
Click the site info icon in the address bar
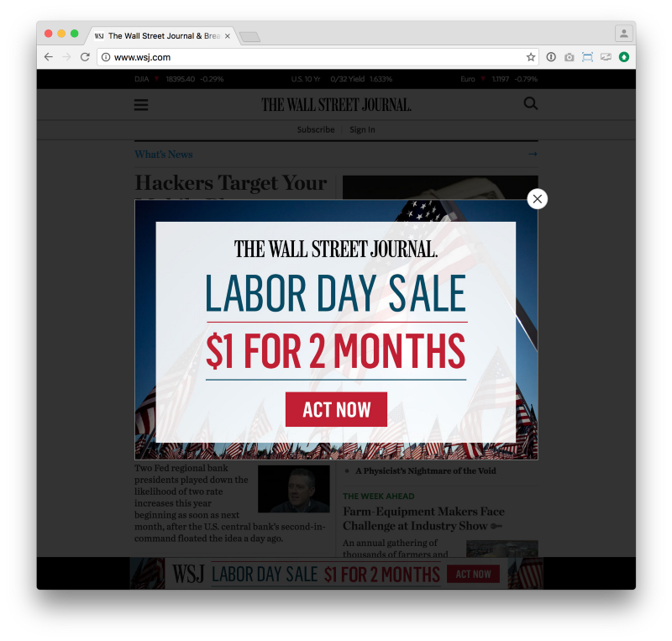(106, 57)
